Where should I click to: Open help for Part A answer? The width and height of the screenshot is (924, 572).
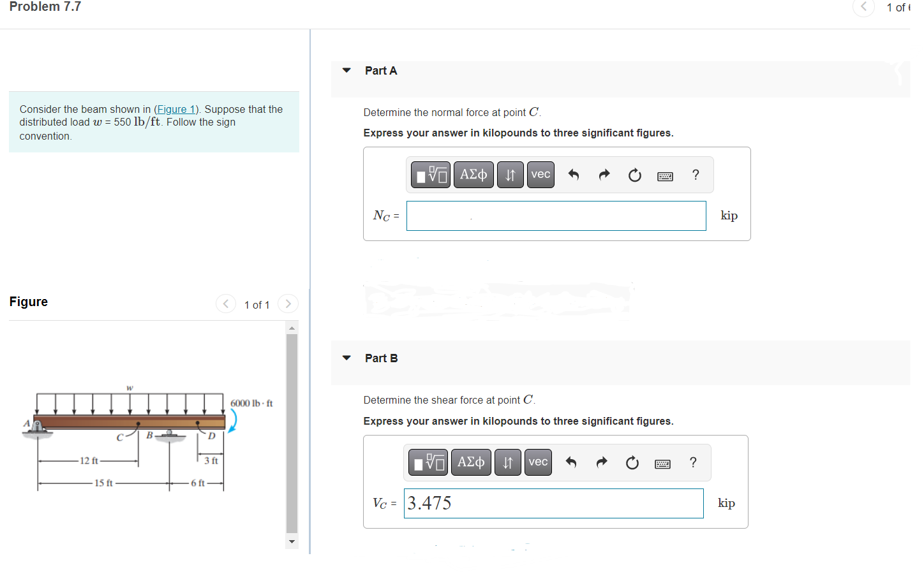pyautogui.click(x=696, y=175)
